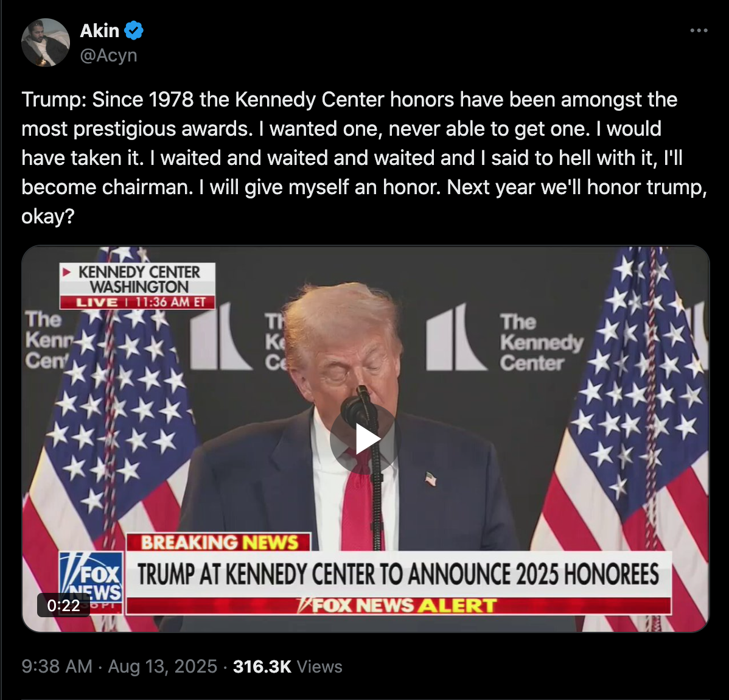Click the 2025 Honorees headline chyron
Viewport: 729px width, 700px height.
(398, 574)
